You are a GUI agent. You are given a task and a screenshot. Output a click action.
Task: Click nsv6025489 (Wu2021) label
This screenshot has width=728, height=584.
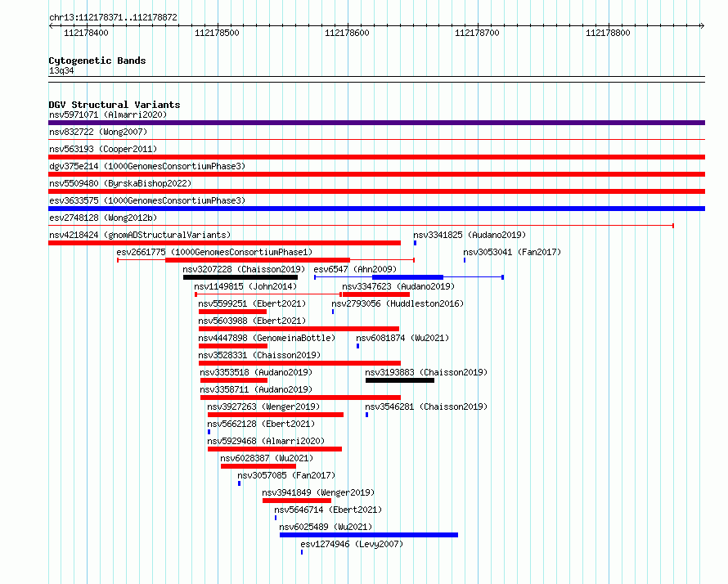(326, 527)
